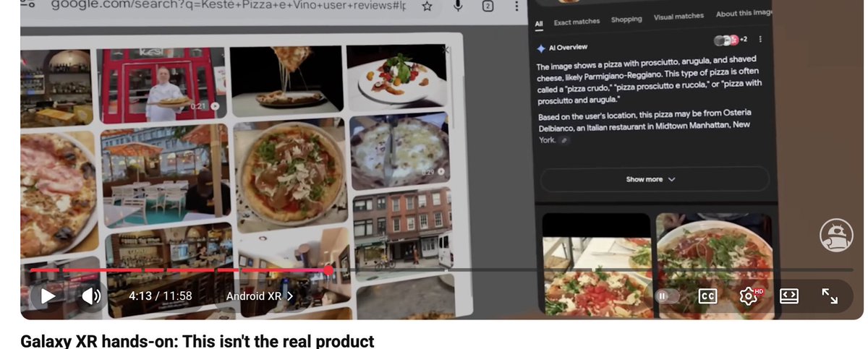
Task: Click the Galaxy XR hands-on video title
Action: click(x=197, y=340)
